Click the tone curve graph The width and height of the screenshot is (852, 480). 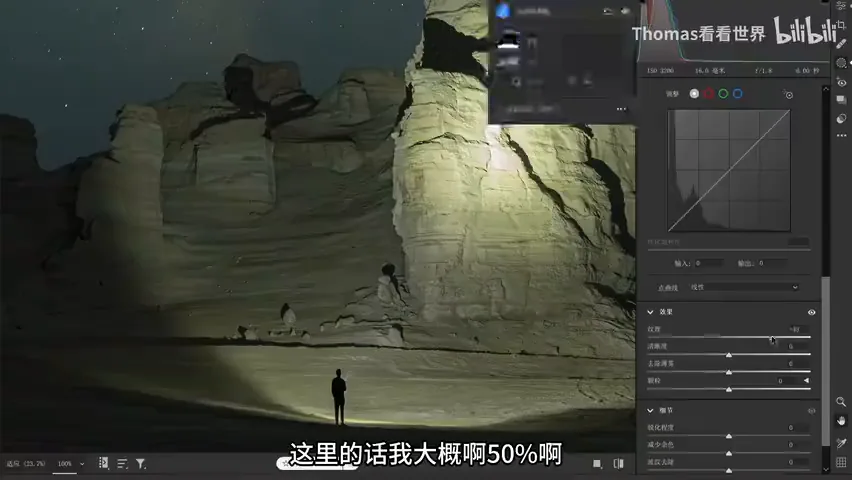click(729, 171)
